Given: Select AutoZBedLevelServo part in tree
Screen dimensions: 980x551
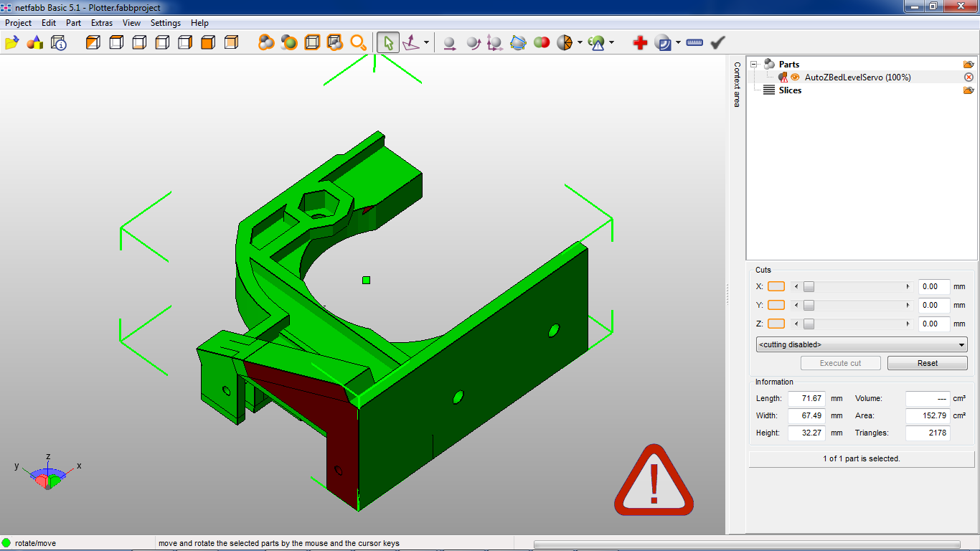Looking at the screenshot, I should tap(857, 77).
